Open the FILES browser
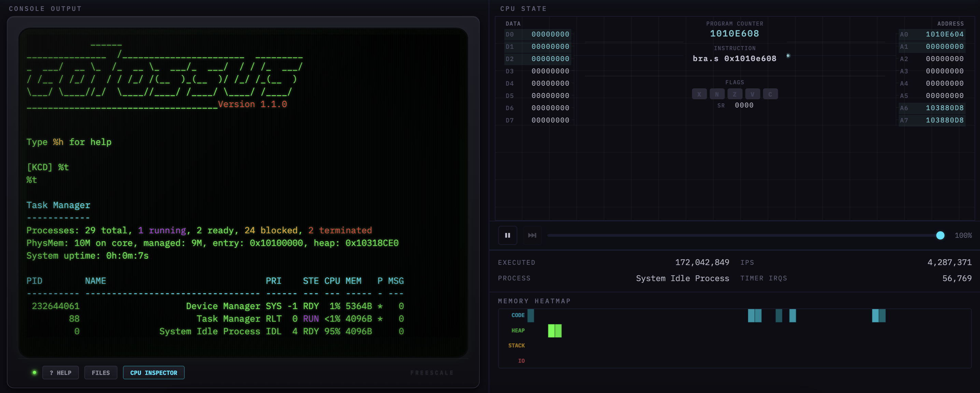 click(x=100, y=373)
